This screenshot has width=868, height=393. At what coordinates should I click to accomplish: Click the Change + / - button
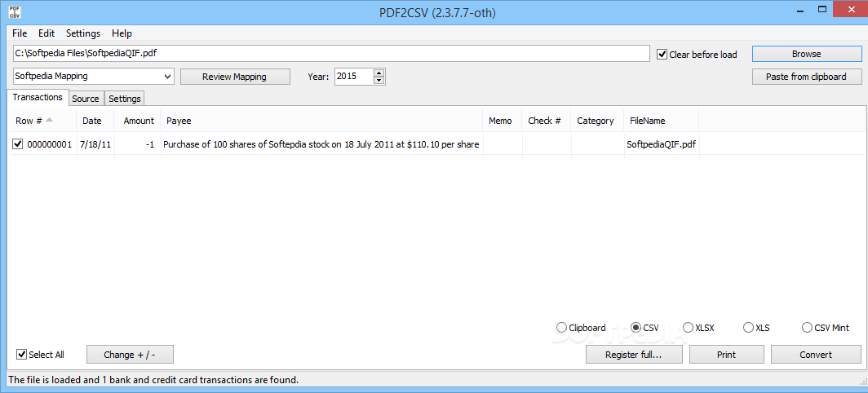[130, 354]
